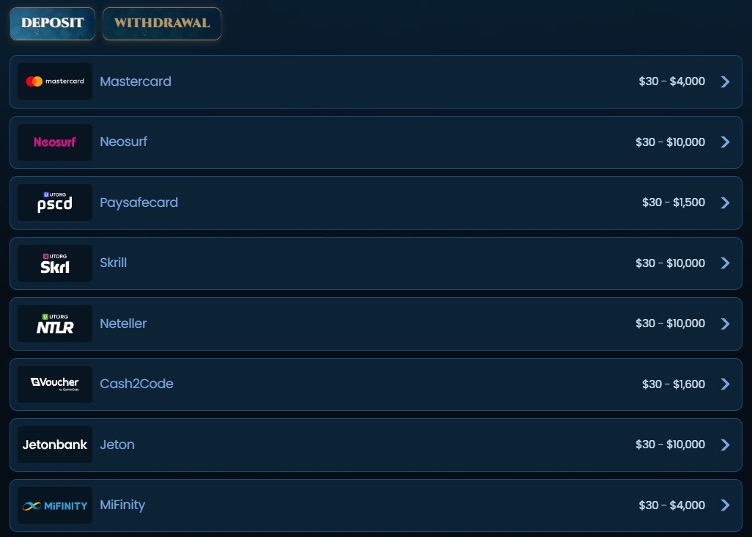This screenshot has width=755, height=540.
Task: Click the Neosurf logo icon
Action: point(55,142)
